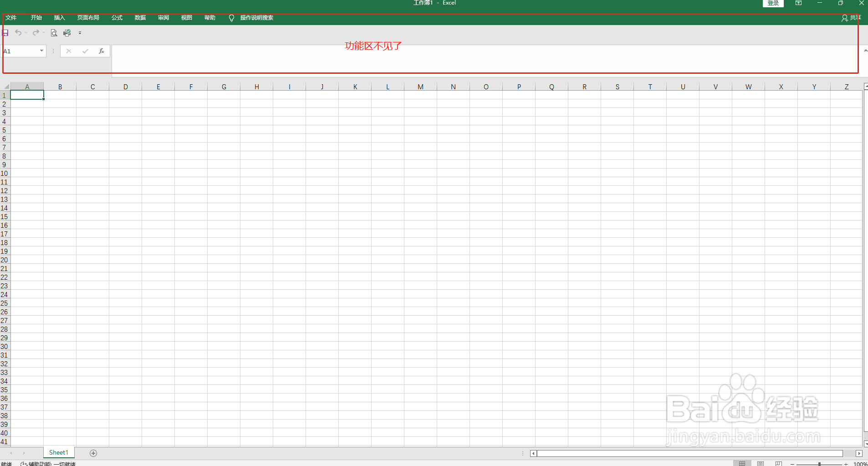
Task: Collapse the formula bar with the chevron
Action: pyautogui.click(x=865, y=51)
